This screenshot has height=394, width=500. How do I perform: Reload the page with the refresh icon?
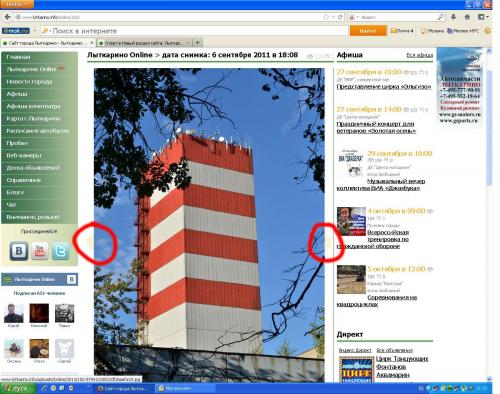click(340, 17)
